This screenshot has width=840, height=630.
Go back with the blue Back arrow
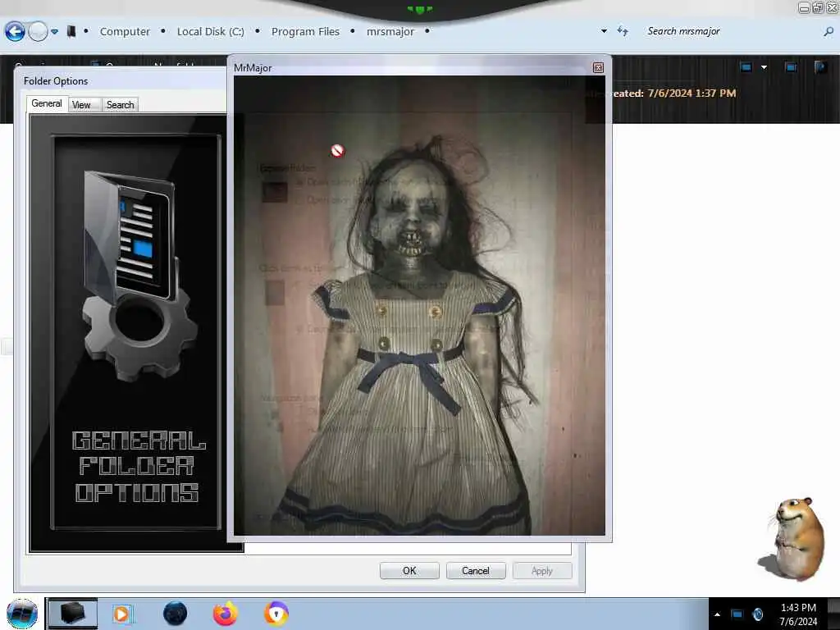click(15, 32)
